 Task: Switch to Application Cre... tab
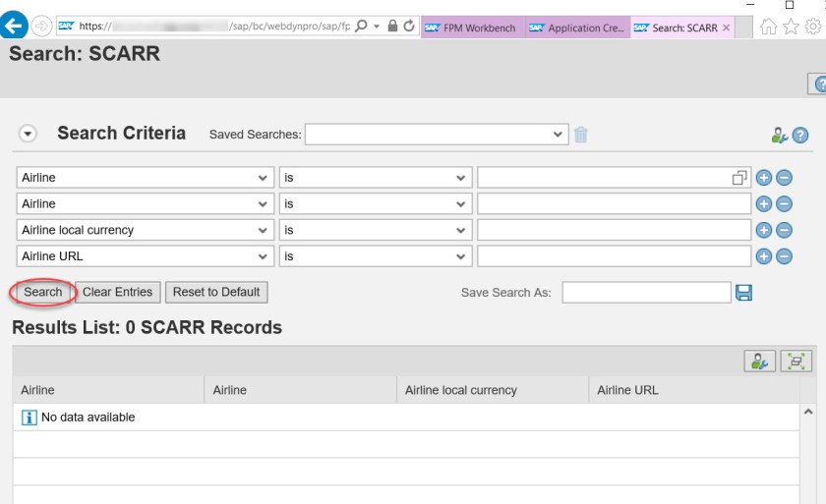pyautogui.click(x=577, y=28)
